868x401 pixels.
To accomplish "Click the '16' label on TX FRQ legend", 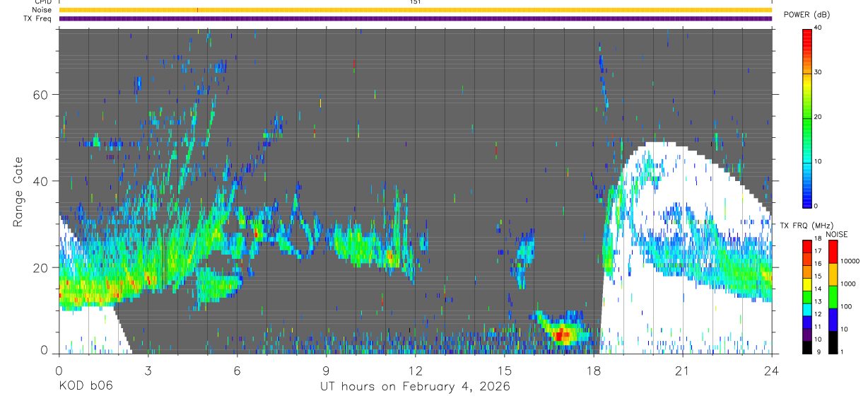I will [819, 263].
